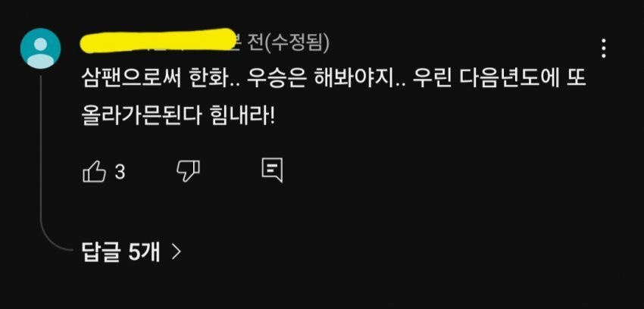
Task: Tap the reply speech bubble icon
Action: point(272,170)
